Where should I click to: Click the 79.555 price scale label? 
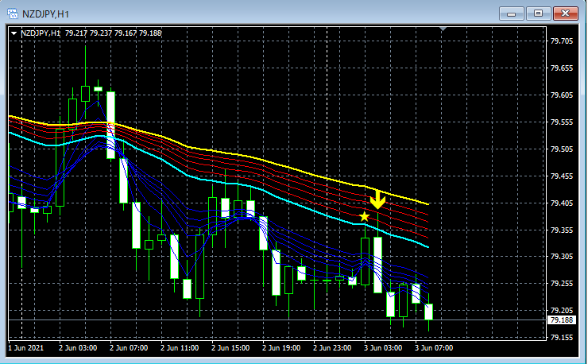[561, 122]
